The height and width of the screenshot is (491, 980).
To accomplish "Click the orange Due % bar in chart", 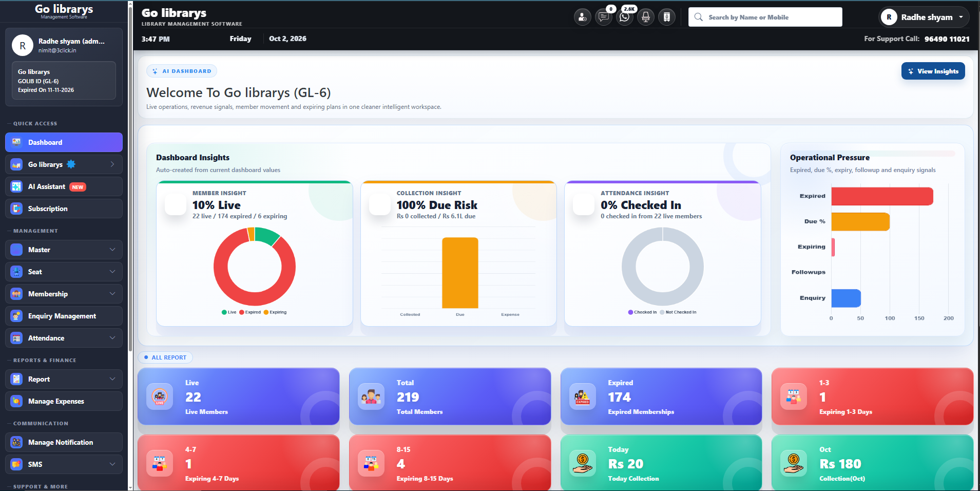I will click(860, 222).
